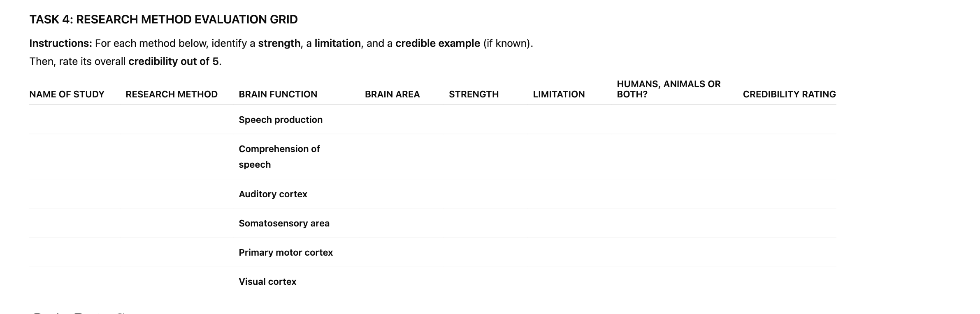
Task: Click the bold word 'strength' in instructions
Action: point(279,43)
